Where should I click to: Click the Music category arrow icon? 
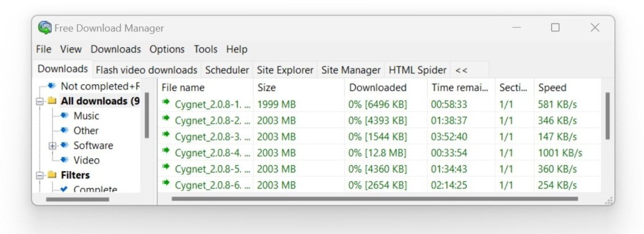pos(64,116)
